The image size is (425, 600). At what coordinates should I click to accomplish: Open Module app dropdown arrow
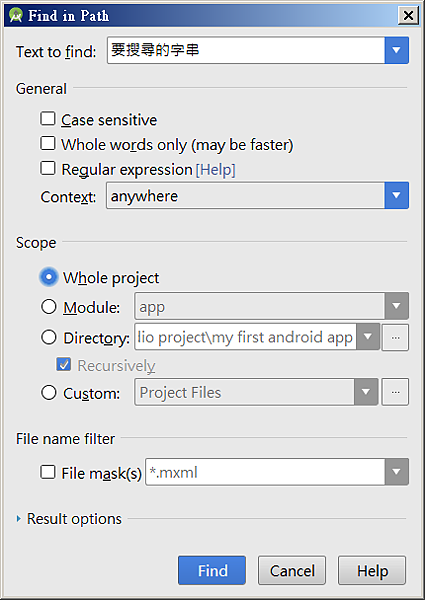396,306
